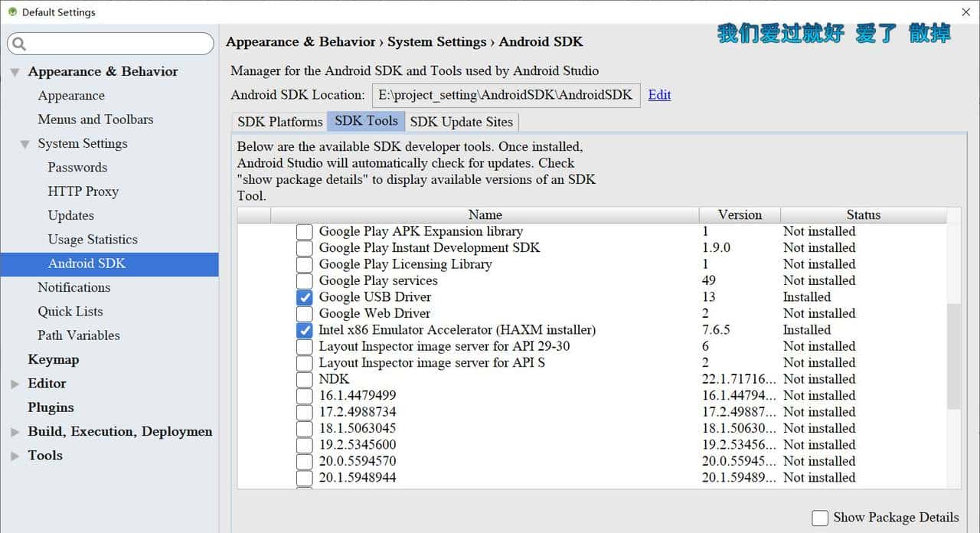Expand the Build, Execution, Deployment section
The height and width of the screenshot is (533, 980).
click(13, 431)
